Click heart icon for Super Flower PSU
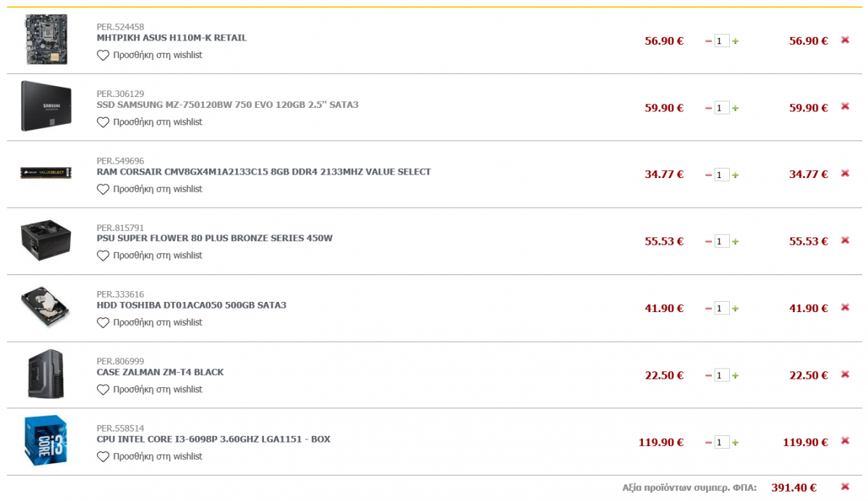Image resolution: width=868 pixels, height=501 pixels. pyautogui.click(x=103, y=256)
